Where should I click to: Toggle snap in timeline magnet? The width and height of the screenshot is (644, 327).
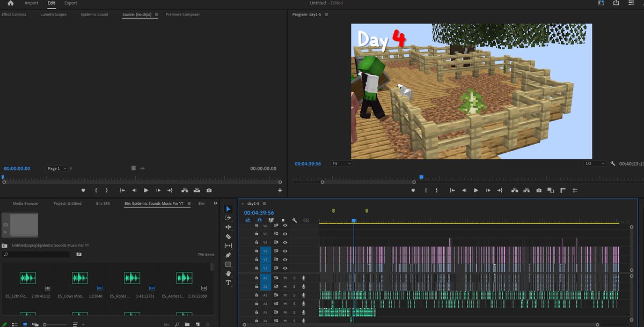coord(259,220)
